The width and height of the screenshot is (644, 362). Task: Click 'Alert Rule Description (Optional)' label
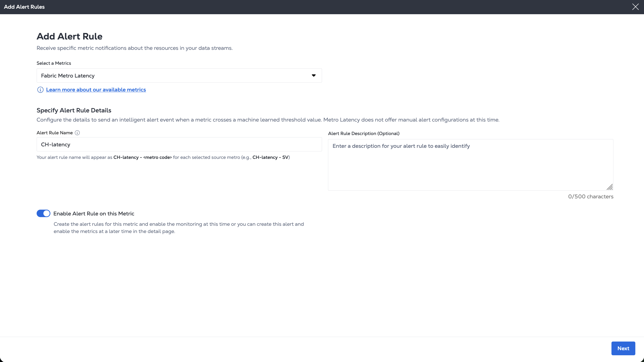pos(363,134)
